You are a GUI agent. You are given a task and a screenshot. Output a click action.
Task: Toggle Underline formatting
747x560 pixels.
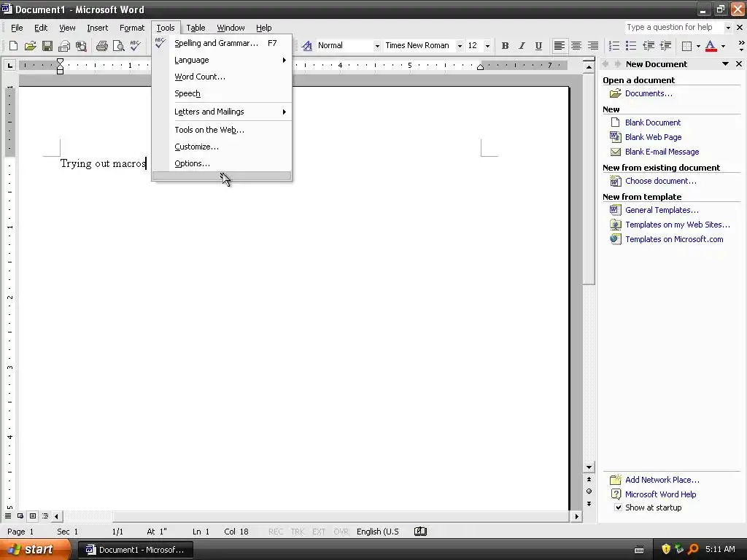coord(538,46)
